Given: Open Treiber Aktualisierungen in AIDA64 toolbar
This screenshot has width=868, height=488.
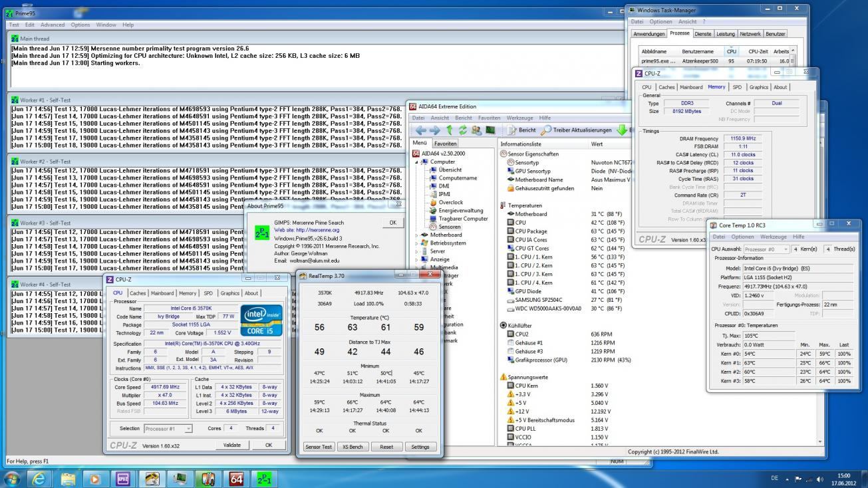Looking at the screenshot, I should [575, 130].
